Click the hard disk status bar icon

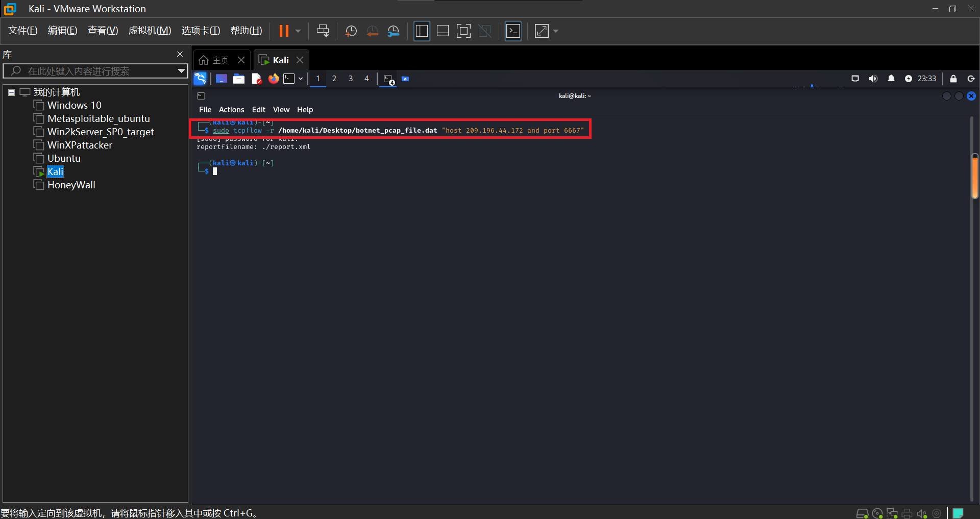[862, 513]
